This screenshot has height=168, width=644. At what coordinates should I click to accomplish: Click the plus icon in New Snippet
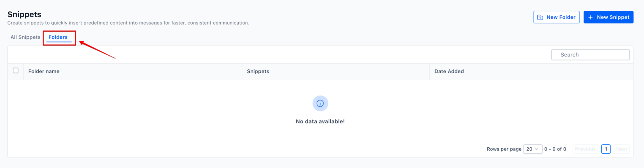click(590, 17)
